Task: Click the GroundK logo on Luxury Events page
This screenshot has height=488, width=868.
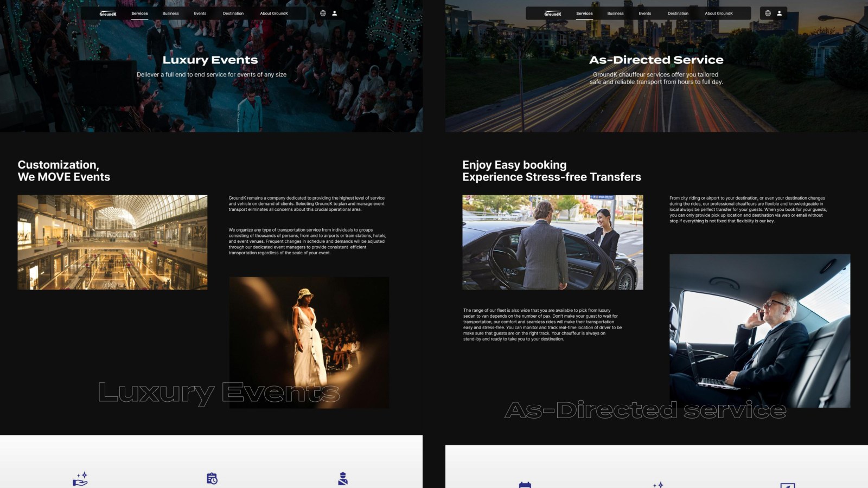Action: (x=108, y=14)
